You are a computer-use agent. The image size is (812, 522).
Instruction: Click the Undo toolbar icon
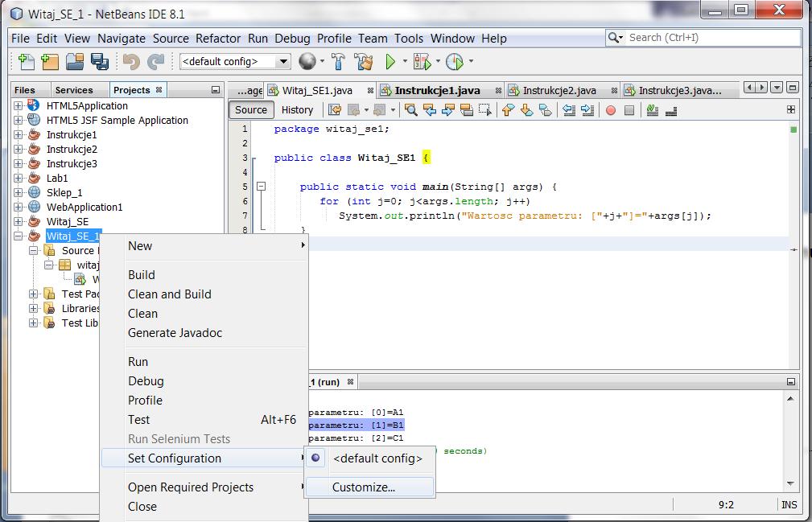(131, 62)
